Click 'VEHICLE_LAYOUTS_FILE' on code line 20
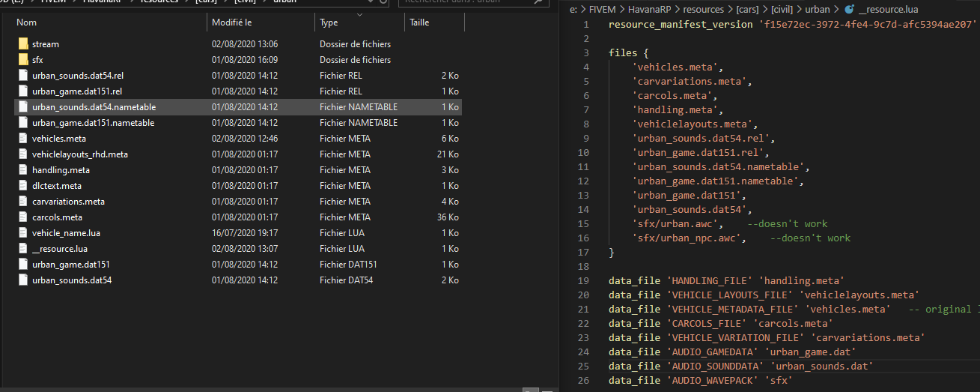 pyautogui.click(x=730, y=295)
